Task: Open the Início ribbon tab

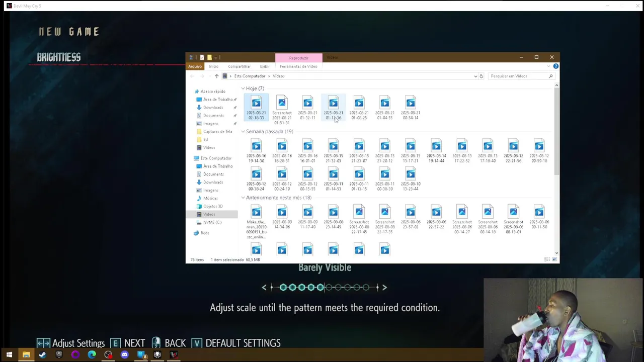Action: point(214,66)
